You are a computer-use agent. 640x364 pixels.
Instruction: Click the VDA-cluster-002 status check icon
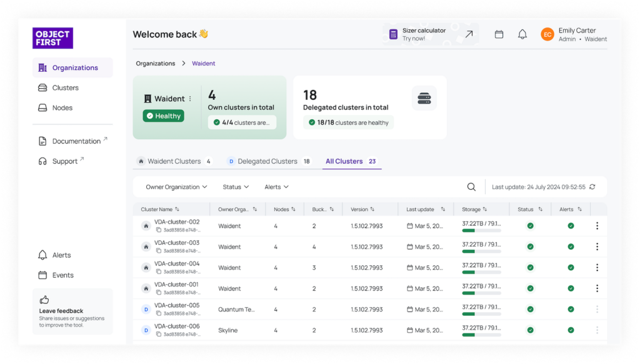click(x=530, y=226)
